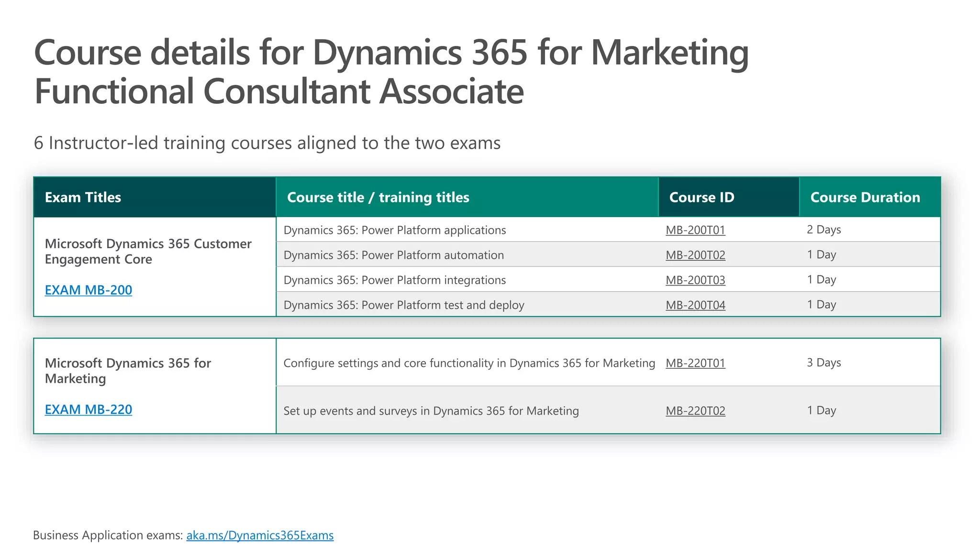
Task: Visit aka.ms/Dynamics365Exams link
Action: click(260, 535)
